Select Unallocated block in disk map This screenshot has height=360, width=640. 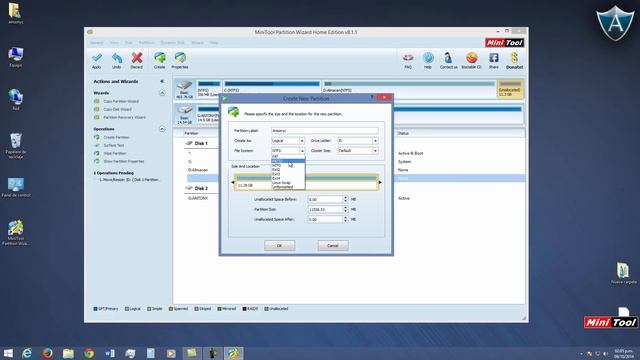tap(510, 89)
